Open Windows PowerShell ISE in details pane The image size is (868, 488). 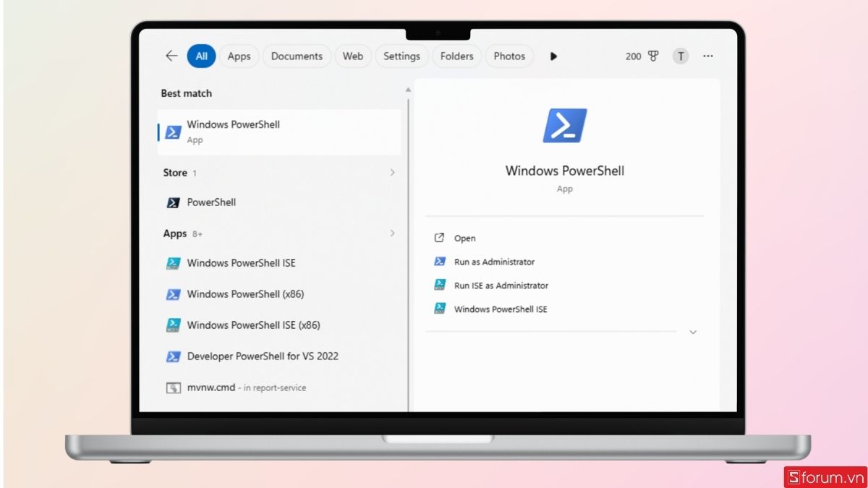click(501, 309)
